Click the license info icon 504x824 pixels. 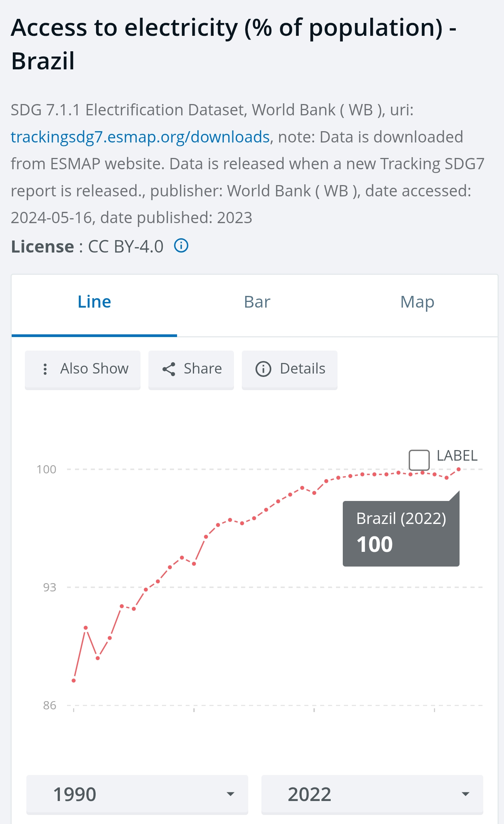(181, 246)
